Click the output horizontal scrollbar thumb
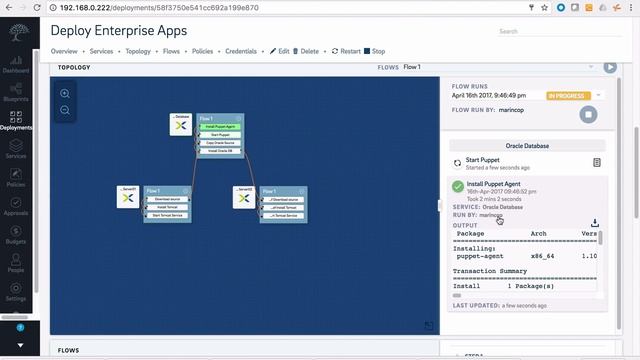This screenshot has width=640, height=360. (x=457, y=296)
